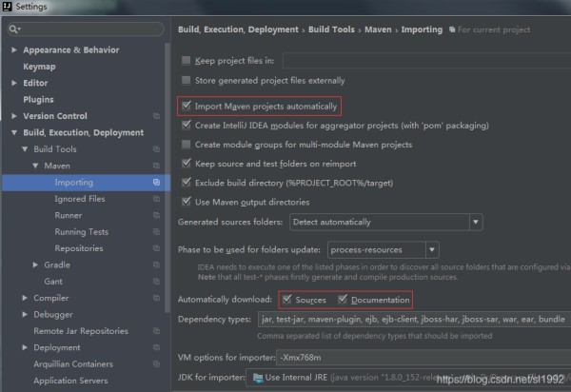Click the Keep project files path field

426,61
